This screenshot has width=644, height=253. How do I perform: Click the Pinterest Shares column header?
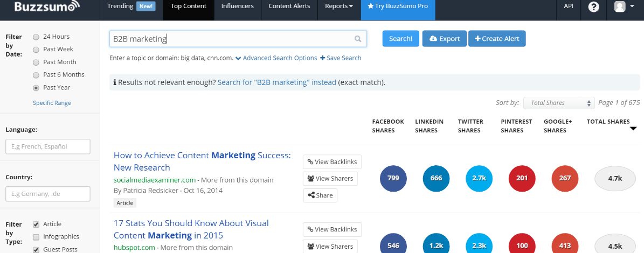pyautogui.click(x=516, y=126)
